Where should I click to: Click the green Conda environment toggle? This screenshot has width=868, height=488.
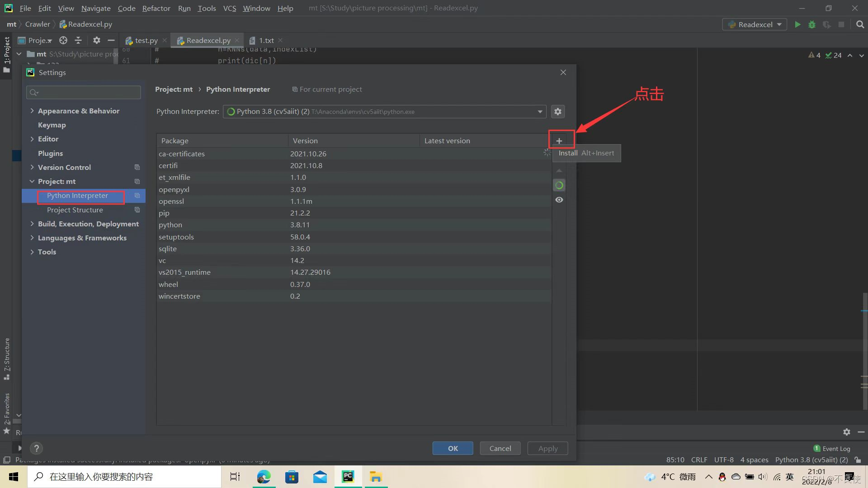coord(559,185)
